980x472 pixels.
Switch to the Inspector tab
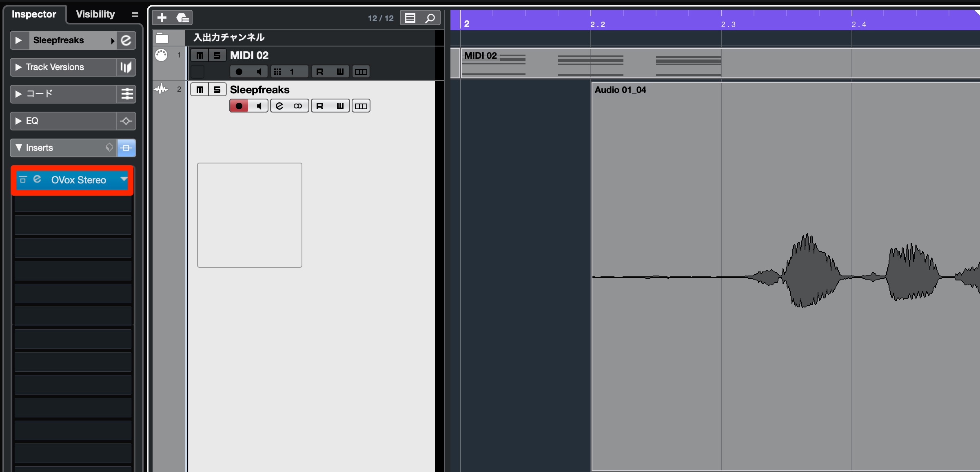pos(34,14)
